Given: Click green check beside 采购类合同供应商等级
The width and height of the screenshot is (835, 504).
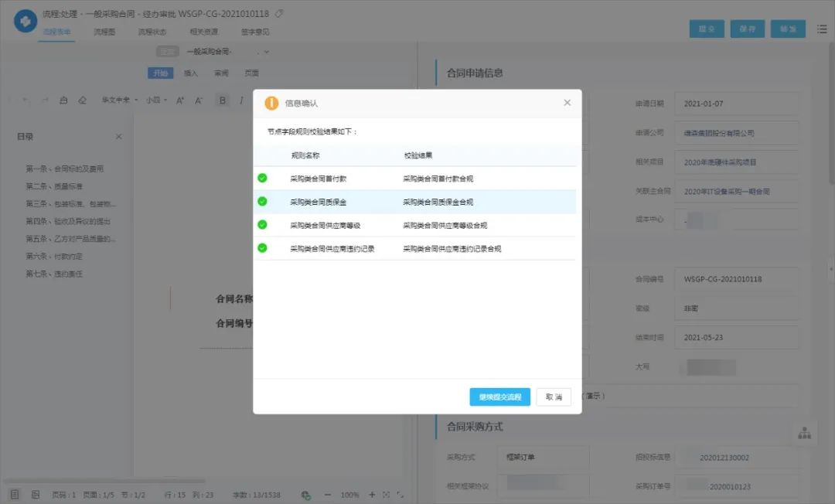Looking at the screenshot, I should click(262, 225).
